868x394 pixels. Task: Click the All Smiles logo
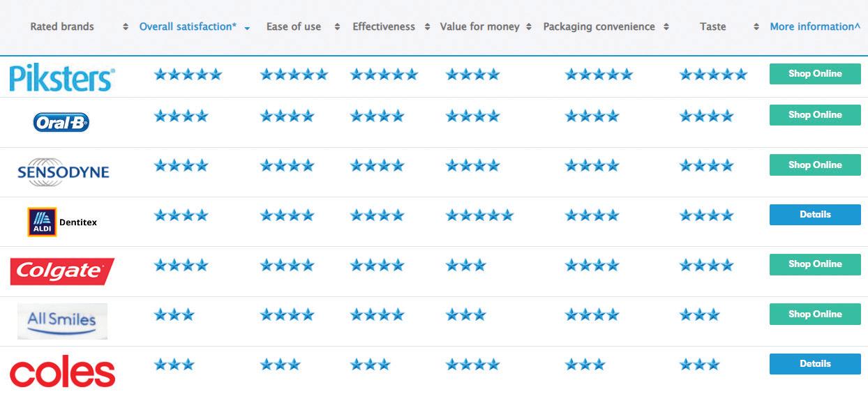click(62, 321)
